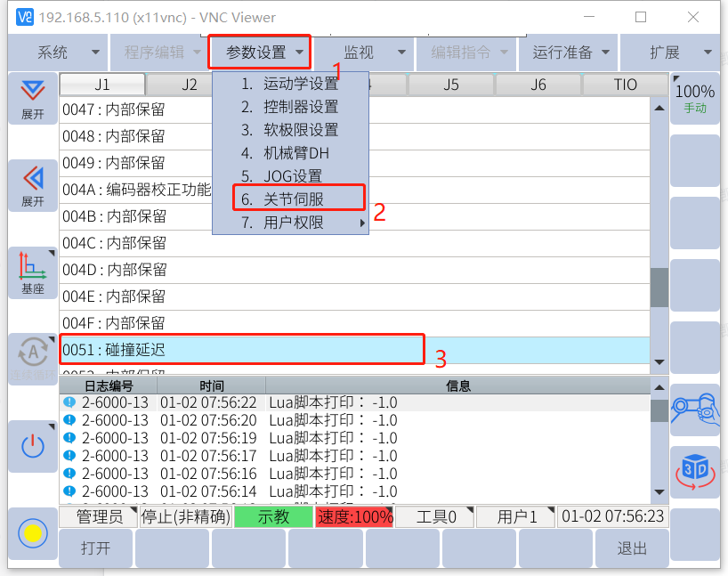The image size is (728, 576).
Task: Open the 监视 dropdown menu
Action: pyautogui.click(x=365, y=53)
